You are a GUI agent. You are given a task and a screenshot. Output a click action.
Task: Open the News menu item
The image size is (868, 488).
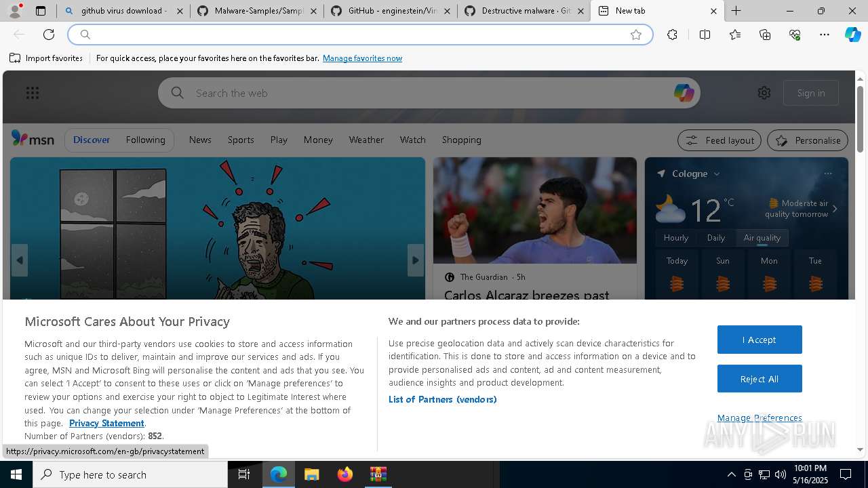[200, 140]
